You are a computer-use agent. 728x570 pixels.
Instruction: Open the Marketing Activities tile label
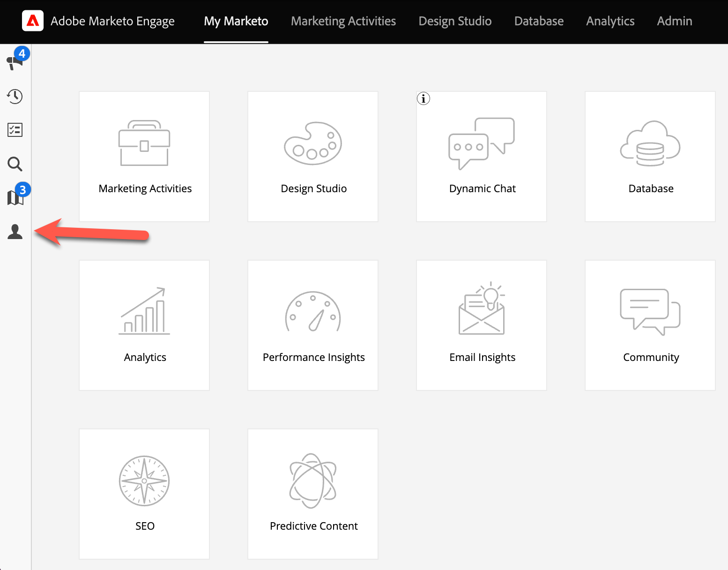(x=145, y=188)
